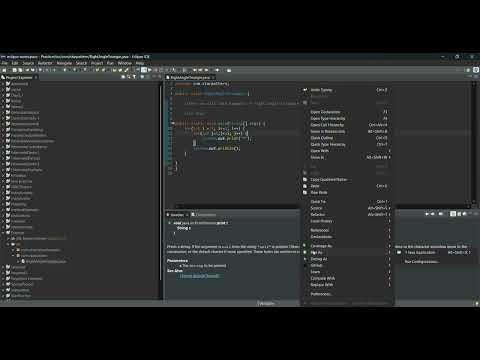The image size is (480, 360).
Task: Choose Show in Breadcrumb
Action: (347, 132)
